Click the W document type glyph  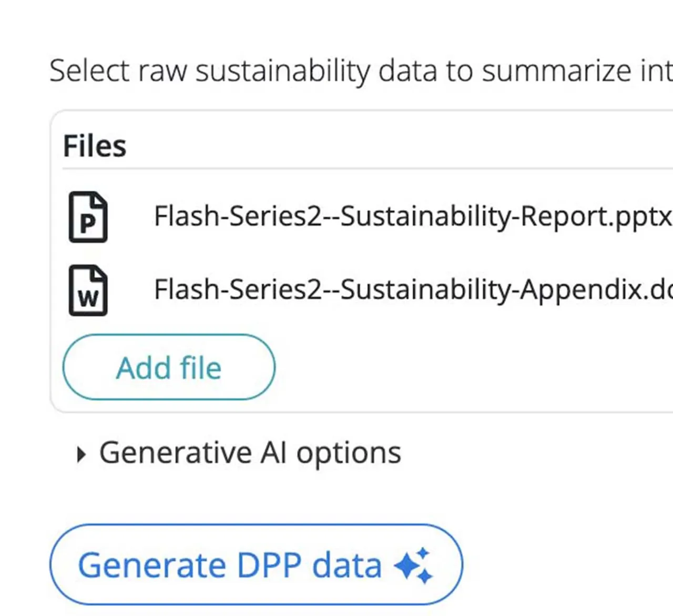pos(88,296)
